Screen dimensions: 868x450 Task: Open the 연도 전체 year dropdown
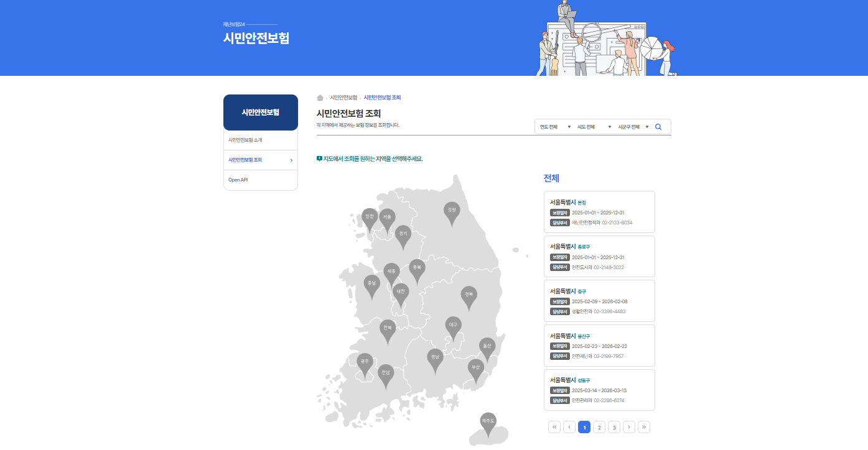555,127
